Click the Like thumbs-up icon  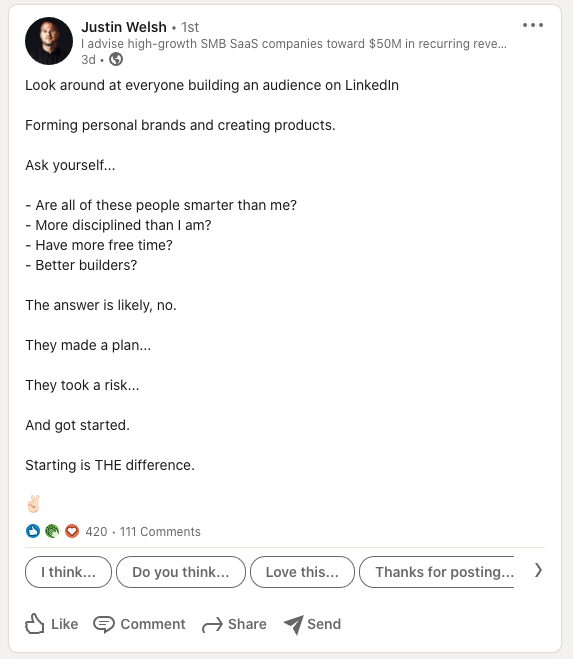tap(34, 624)
